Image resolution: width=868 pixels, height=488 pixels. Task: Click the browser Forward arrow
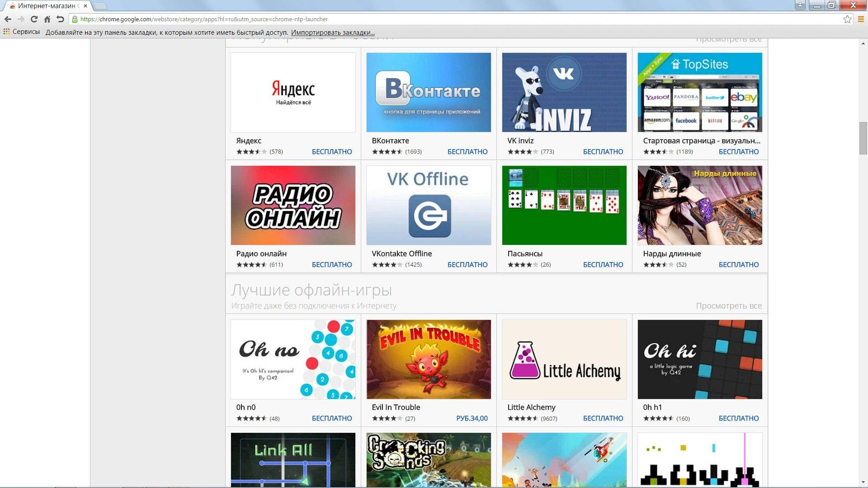coord(21,19)
